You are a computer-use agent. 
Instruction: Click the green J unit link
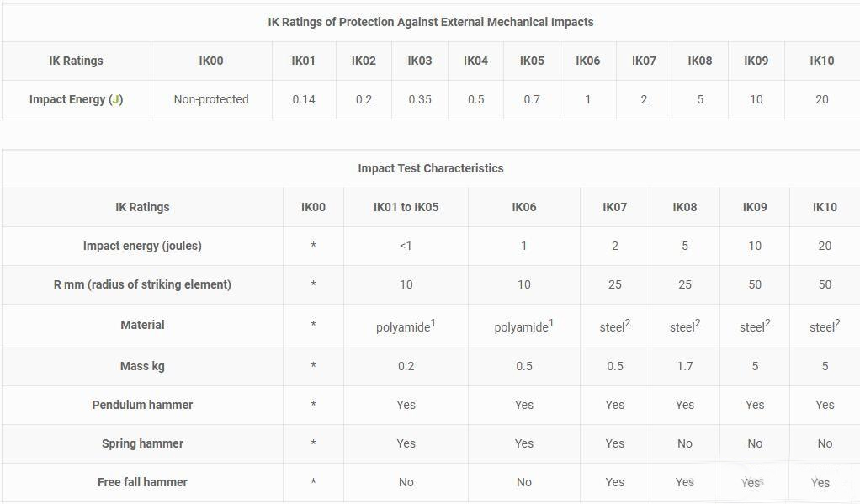coord(115,99)
